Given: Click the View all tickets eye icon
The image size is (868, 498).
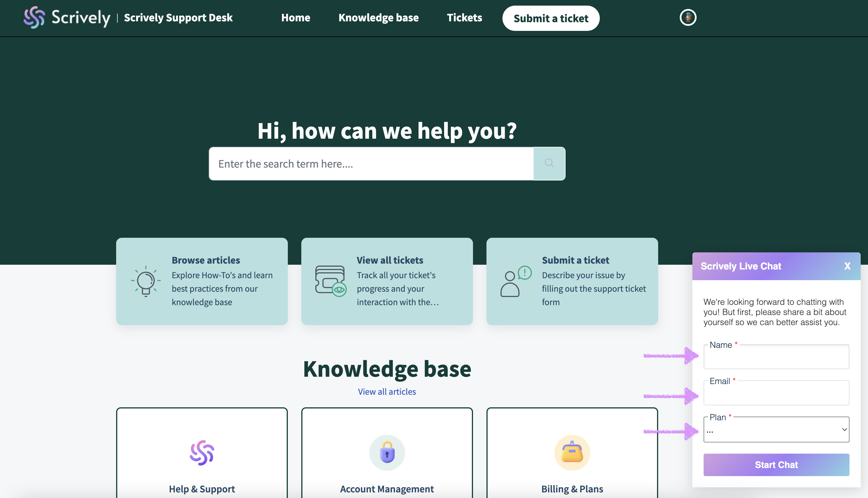Looking at the screenshot, I should 330,281.
